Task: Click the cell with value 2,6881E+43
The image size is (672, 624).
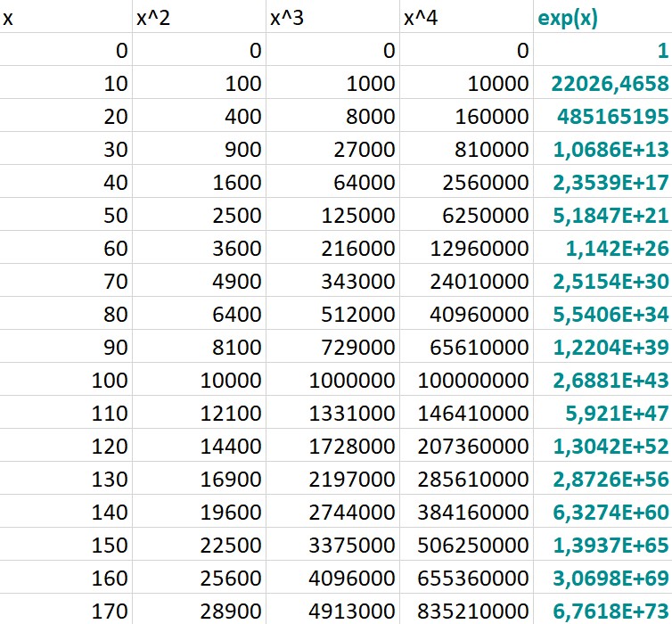Action: 603,380
